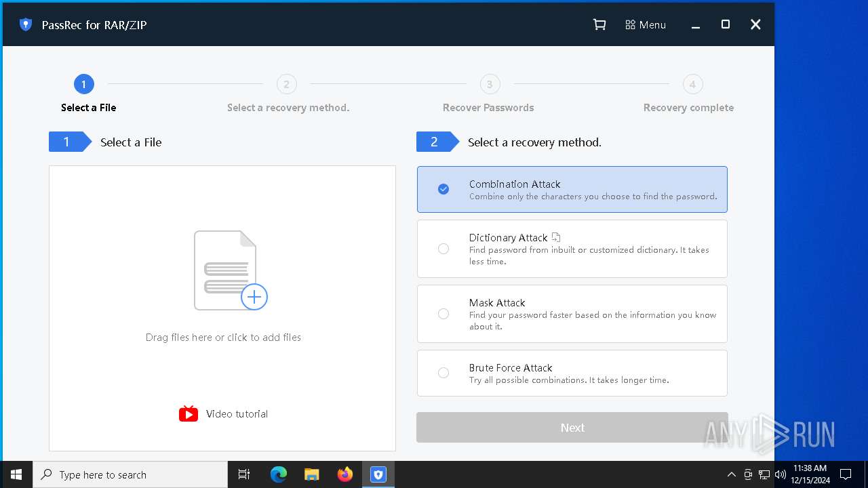Click 'Drag files here or click to add files'
Viewport: 868px width, 488px height.
click(x=223, y=337)
